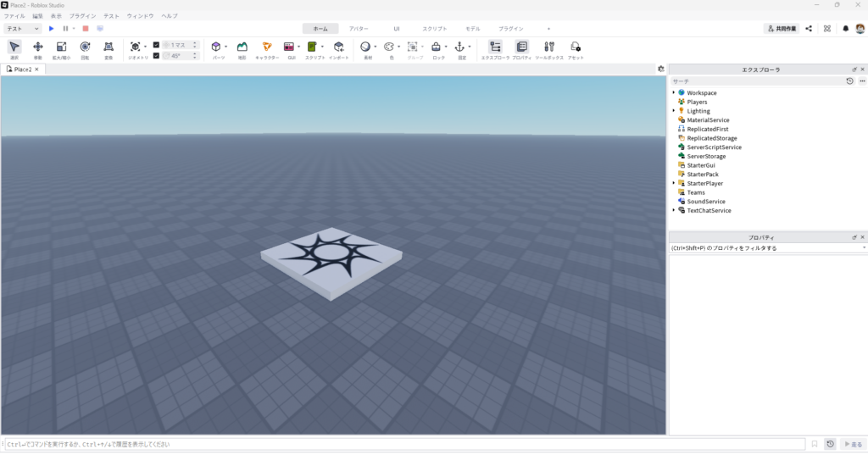This screenshot has height=466, width=868.
Task: Open the テスト mode dropdown
Action: pos(23,29)
